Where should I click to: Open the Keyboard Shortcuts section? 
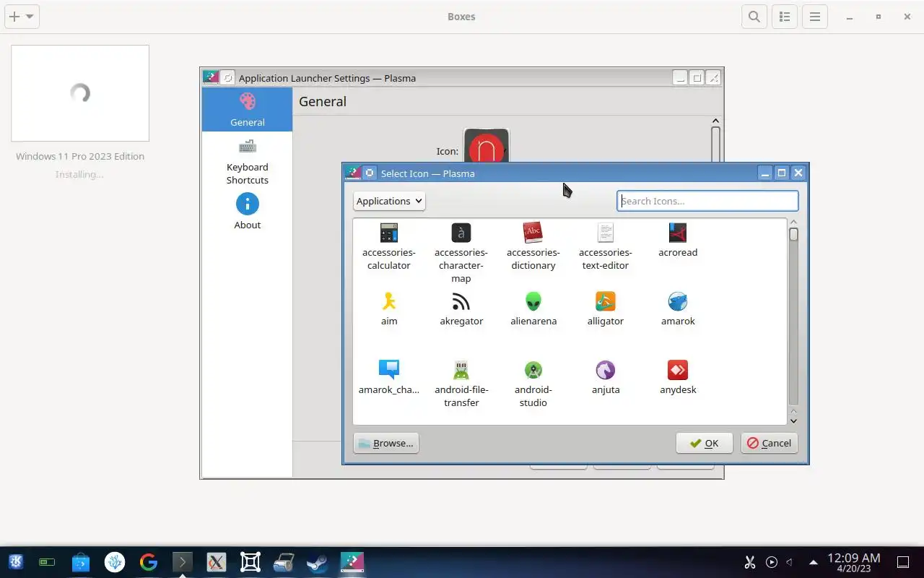pyautogui.click(x=247, y=163)
